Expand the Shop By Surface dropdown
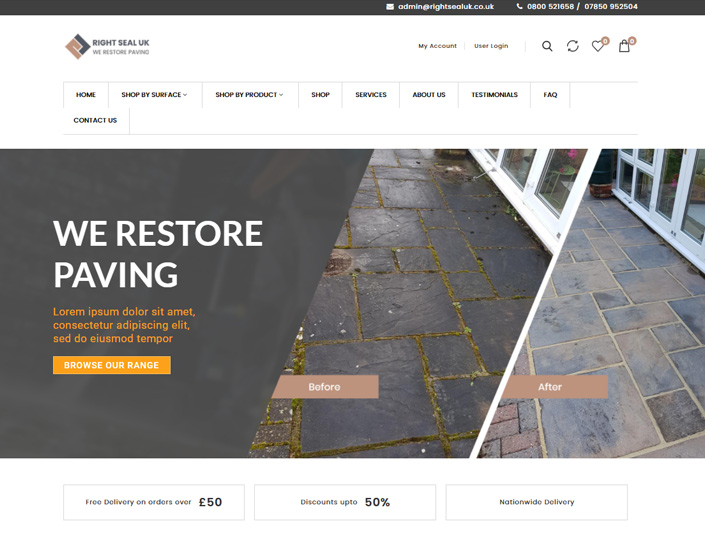 click(x=154, y=95)
